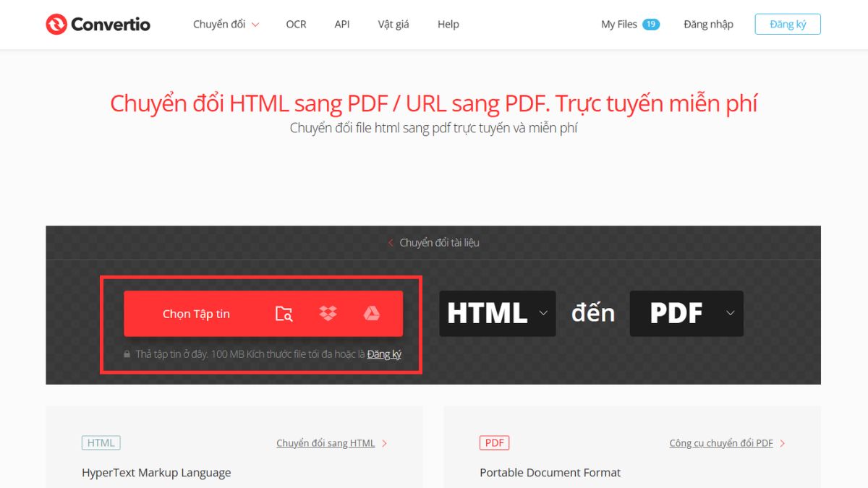Click the Đăng nhập login link
The width and height of the screenshot is (868, 488).
[708, 24]
